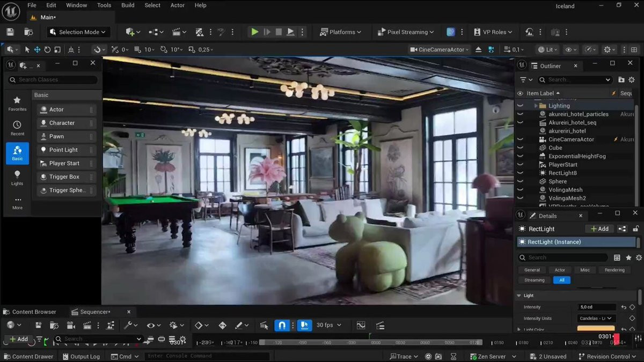Click the Add button in Details panel
This screenshot has width=644, height=362.
point(599,229)
